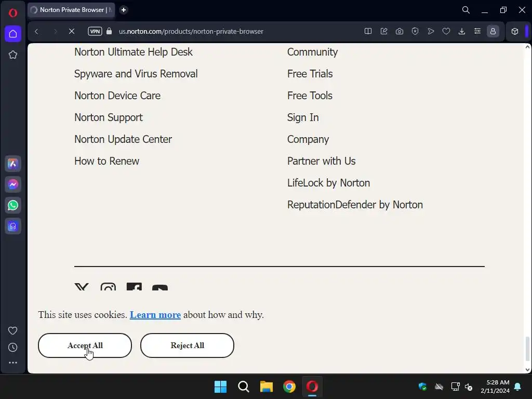Open the extensions cube icon
The width and height of the screenshot is (532, 399).
515,31
